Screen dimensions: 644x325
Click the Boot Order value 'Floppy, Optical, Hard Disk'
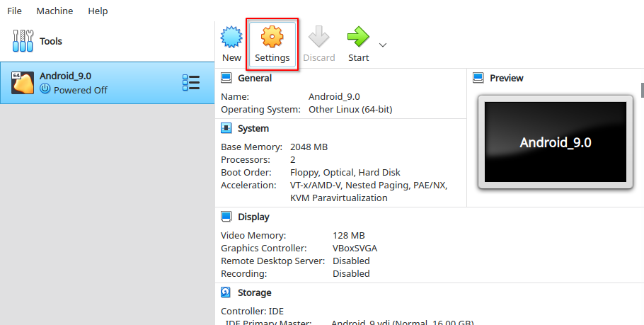click(345, 172)
